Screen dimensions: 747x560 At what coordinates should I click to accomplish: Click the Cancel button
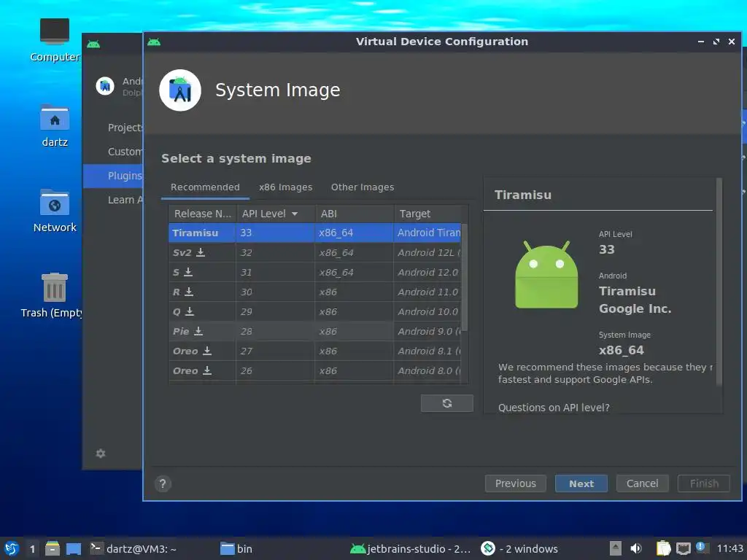642,484
